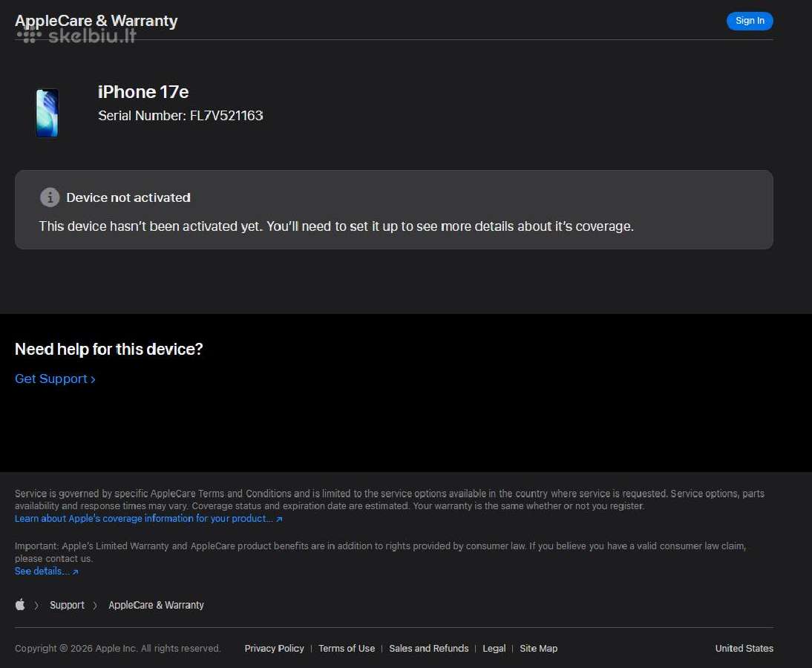Click the Sign In button
This screenshot has height=668, width=812.
(x=750, y=21)
